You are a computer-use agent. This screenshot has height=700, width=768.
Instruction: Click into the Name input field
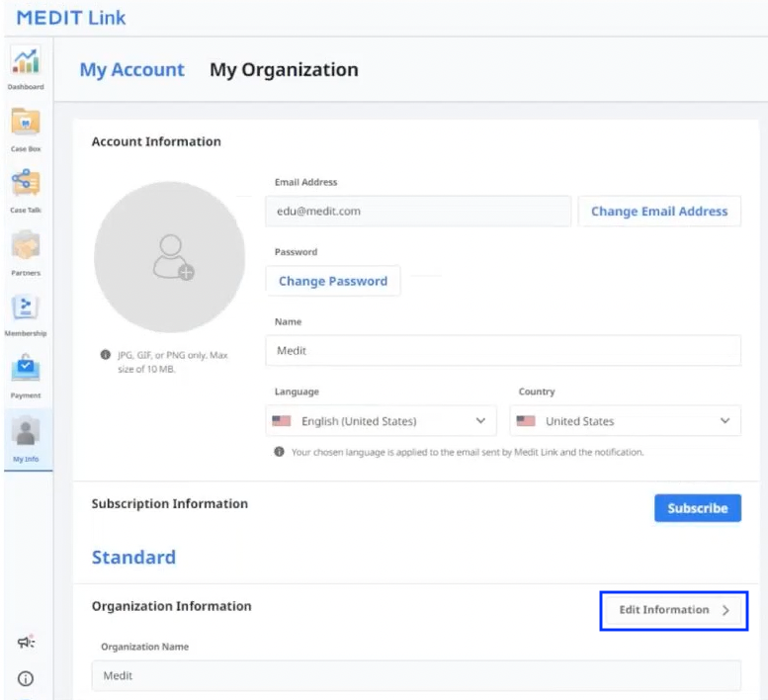503,351
